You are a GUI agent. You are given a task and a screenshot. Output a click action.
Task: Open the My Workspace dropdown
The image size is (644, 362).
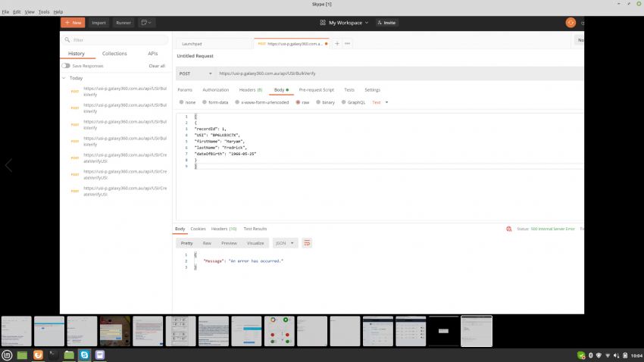pos(344,23)
